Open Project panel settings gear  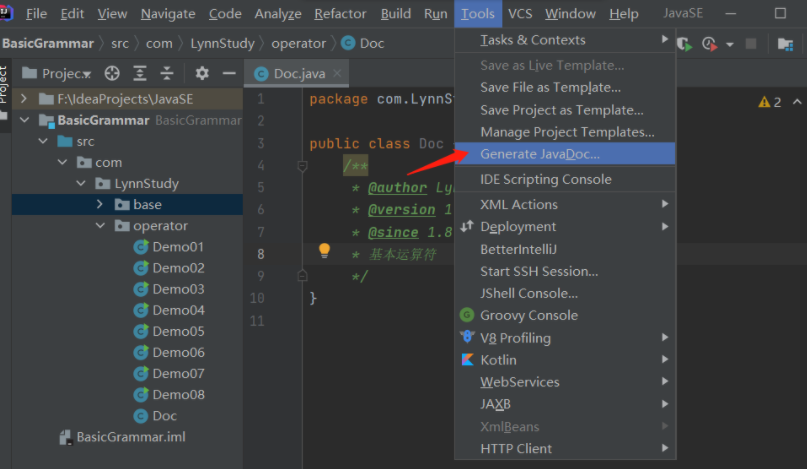point(202,74)
